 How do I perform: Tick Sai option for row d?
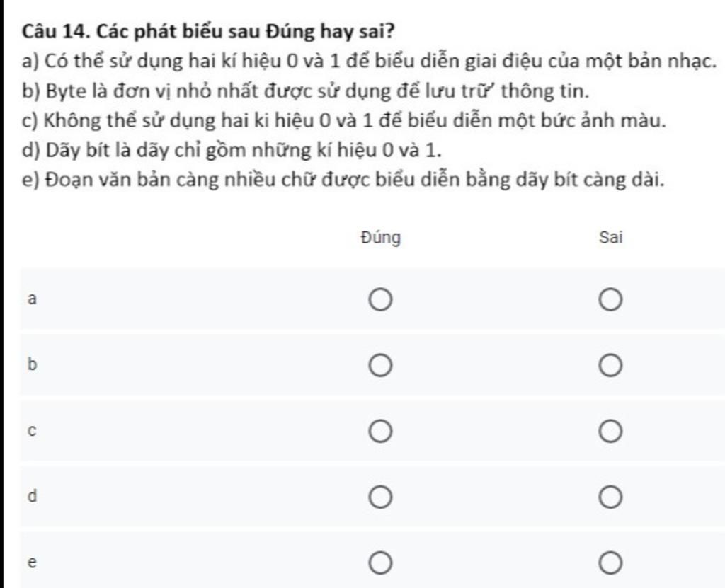[610, 497]
